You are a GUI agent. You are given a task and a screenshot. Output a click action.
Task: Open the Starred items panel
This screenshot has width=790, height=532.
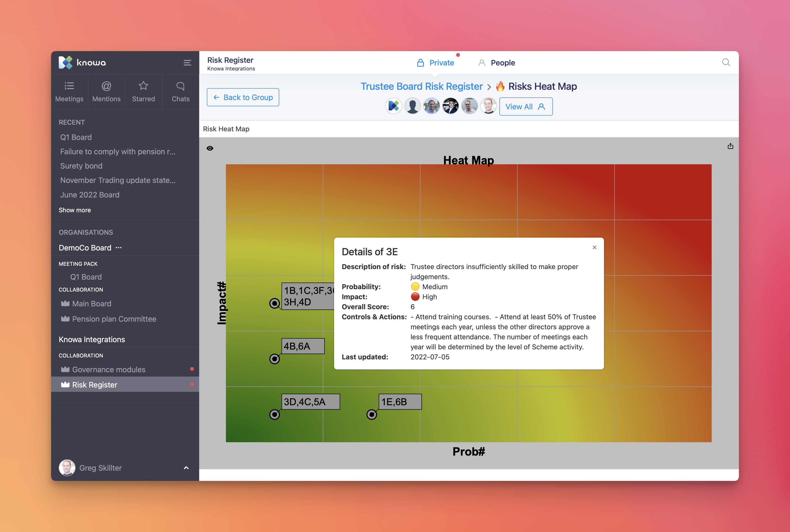pyautogui.click(x=144, y=91)
